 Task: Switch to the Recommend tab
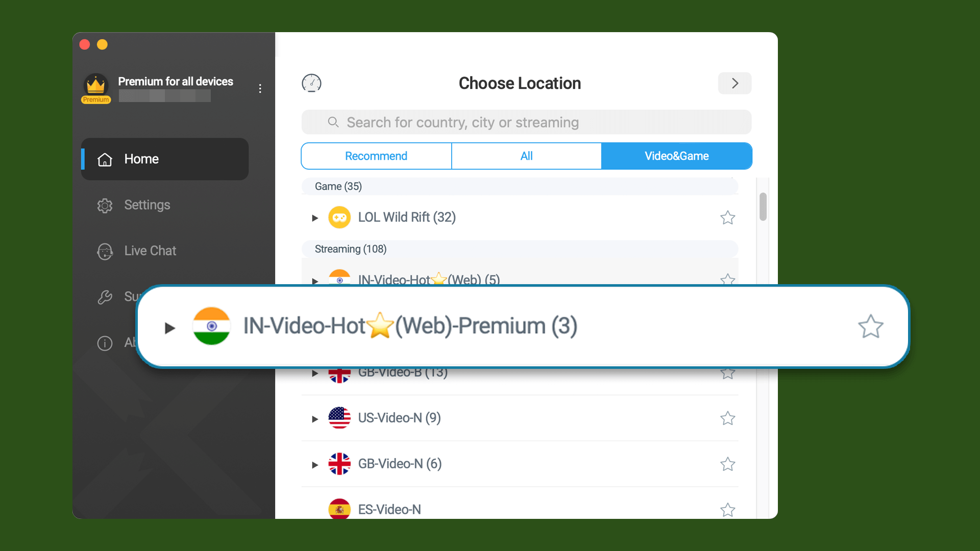(x=376, y=156)
